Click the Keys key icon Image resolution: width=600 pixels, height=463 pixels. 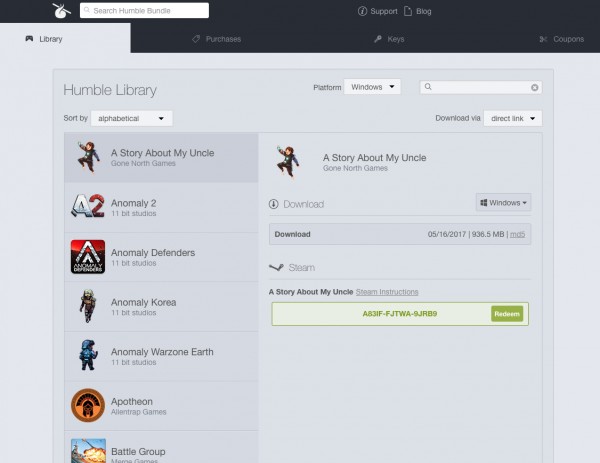pos(378,39)
